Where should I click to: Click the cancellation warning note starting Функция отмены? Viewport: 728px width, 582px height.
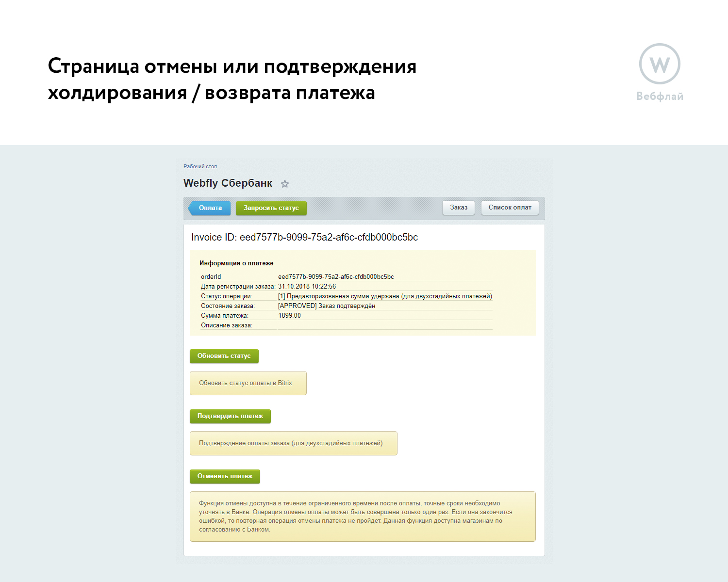click(x=362, y=517)
